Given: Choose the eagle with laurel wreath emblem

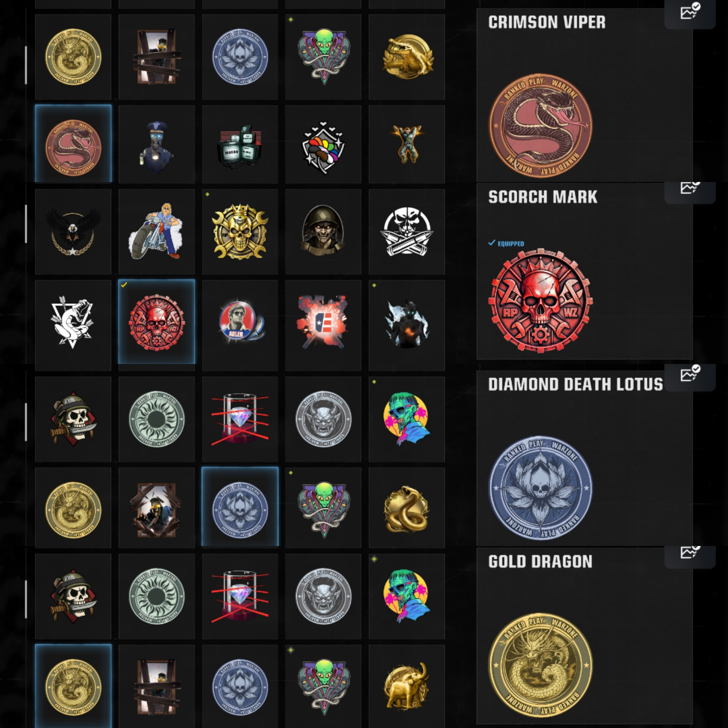Looking at the screenshot, I should pyautogui.click(x=73, y=231).
